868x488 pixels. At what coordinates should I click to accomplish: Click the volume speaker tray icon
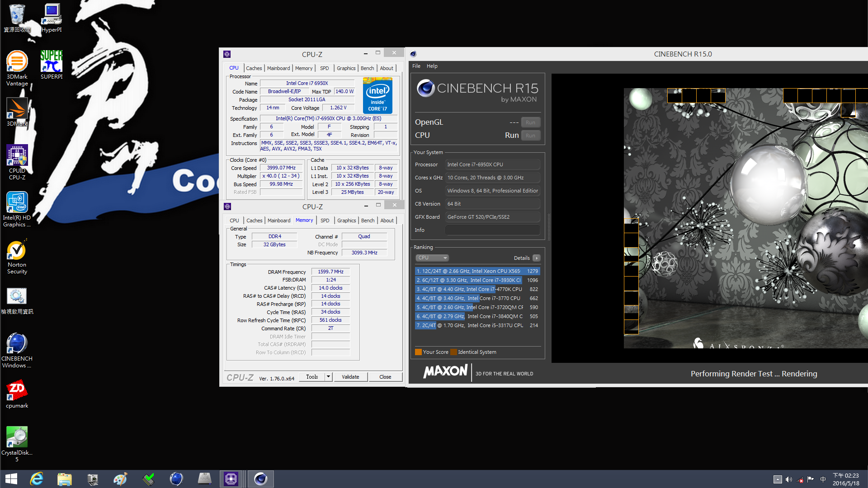(x=789, y=479)
